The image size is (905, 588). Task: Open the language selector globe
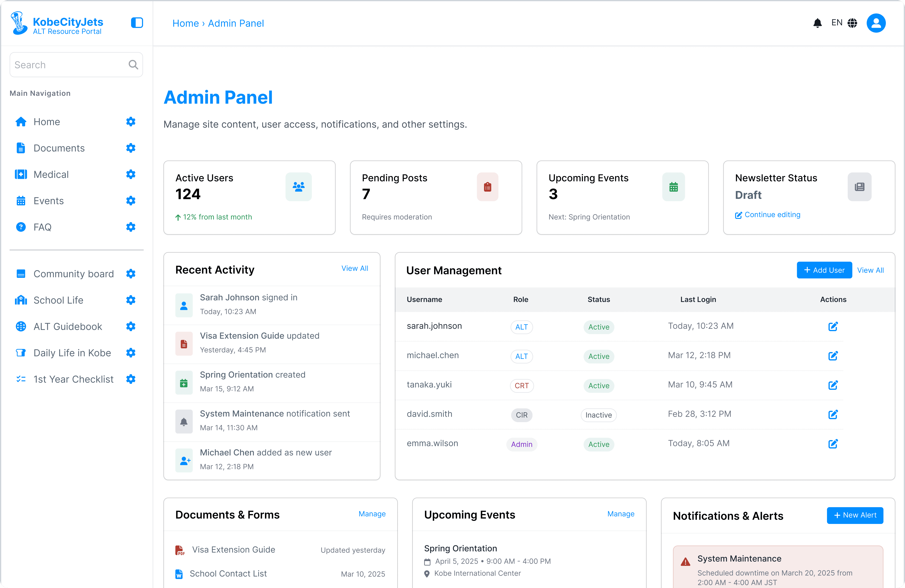click(x=853, y=23)
